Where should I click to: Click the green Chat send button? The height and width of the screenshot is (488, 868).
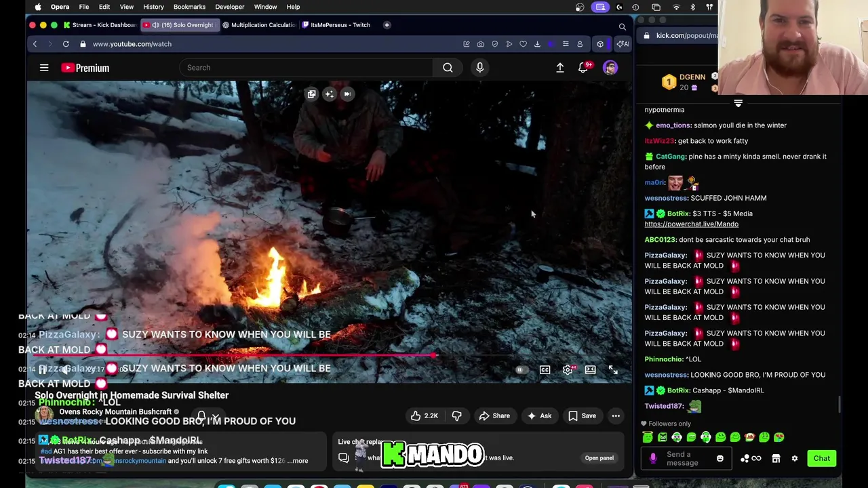click(x=821, y=459)
